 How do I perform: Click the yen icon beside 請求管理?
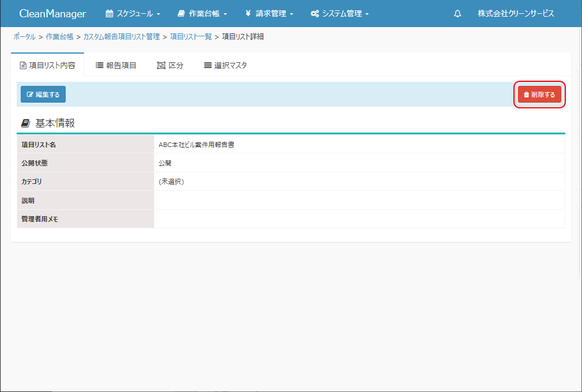[248, 14]
